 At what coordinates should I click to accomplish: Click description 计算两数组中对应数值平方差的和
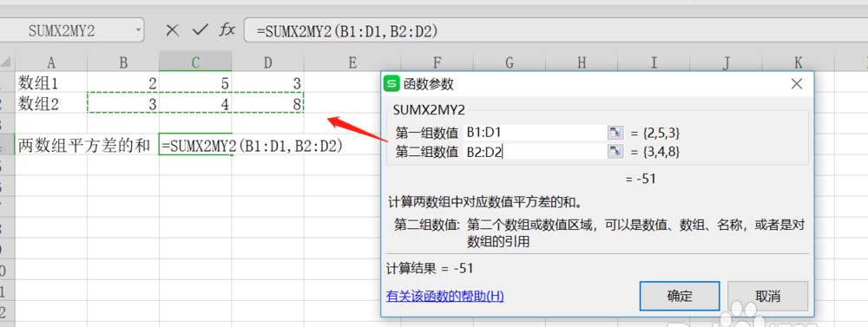click(485, 202)
